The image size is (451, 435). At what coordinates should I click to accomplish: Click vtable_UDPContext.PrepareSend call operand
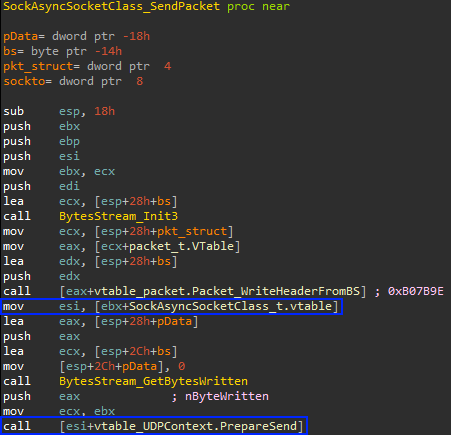(x=181, y=426)
